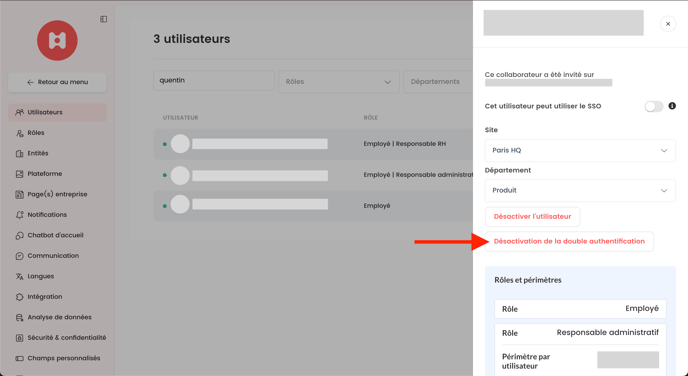Click the Entités building icon
The image size is (688, 376).
(x=19, y=154)
